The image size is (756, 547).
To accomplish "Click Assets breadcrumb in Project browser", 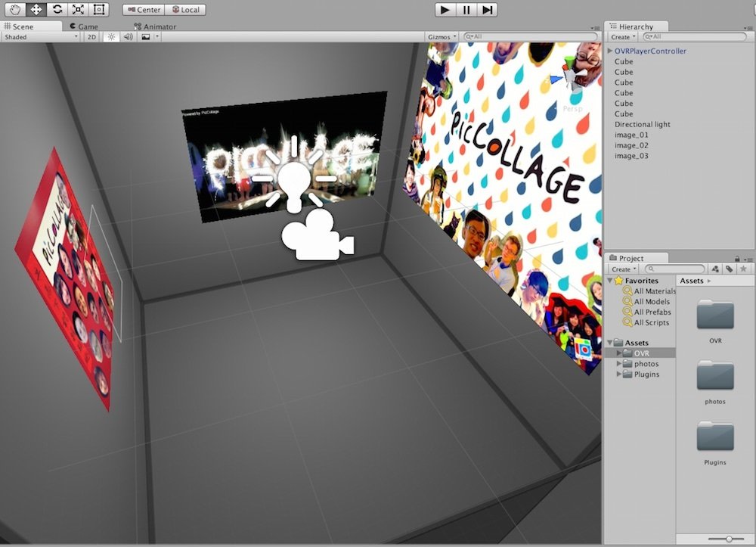I will point(692,281).
